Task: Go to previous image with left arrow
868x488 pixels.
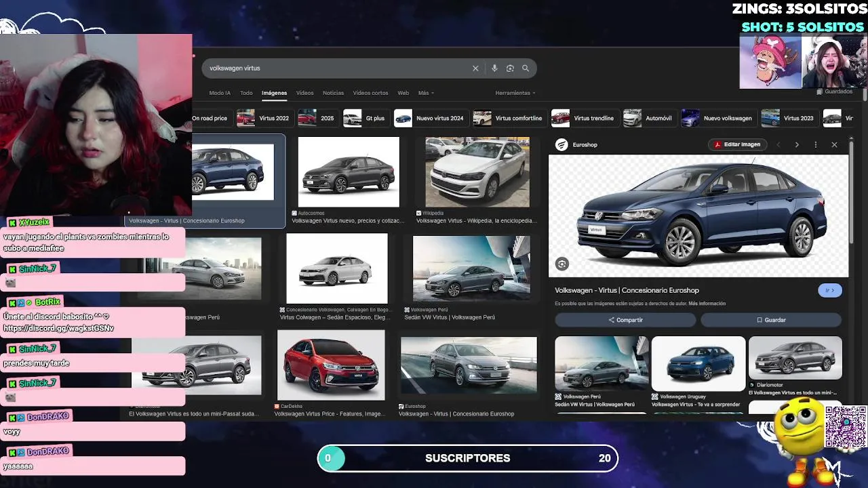Action: tap(778, 144)
